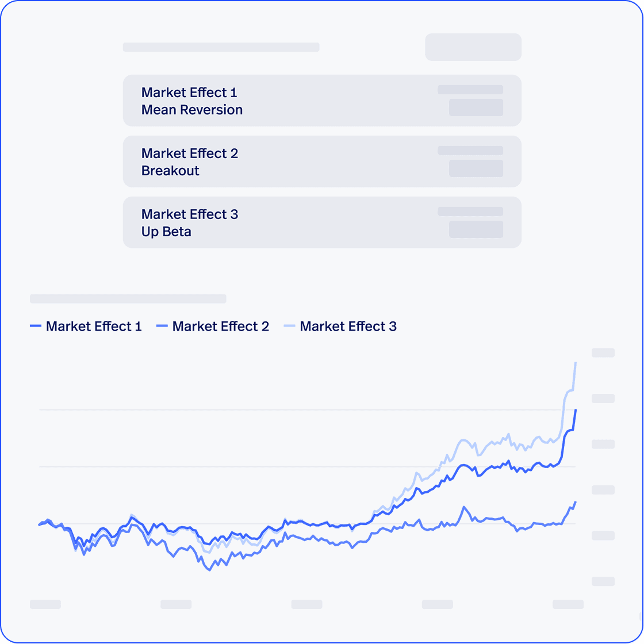Viewport: 644px width, 644px height.
Task: Click the gray button inside the Mean Reversion card
Action: [x=476, y=108]
